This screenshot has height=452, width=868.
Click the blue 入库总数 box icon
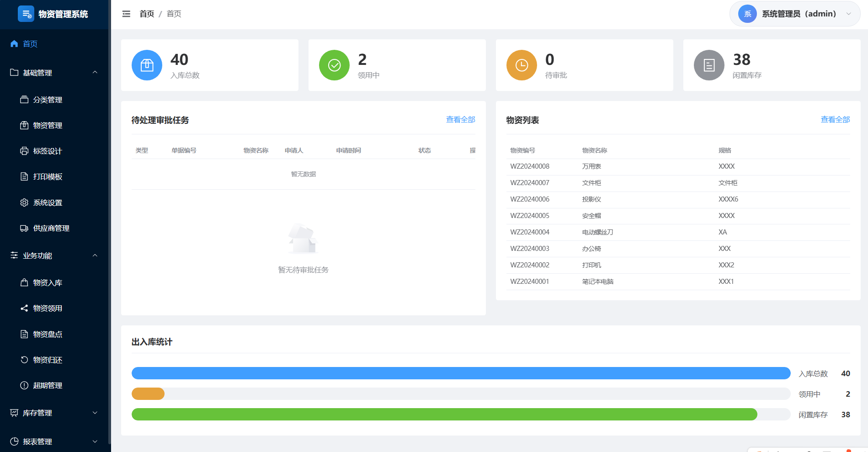point(147,65)
